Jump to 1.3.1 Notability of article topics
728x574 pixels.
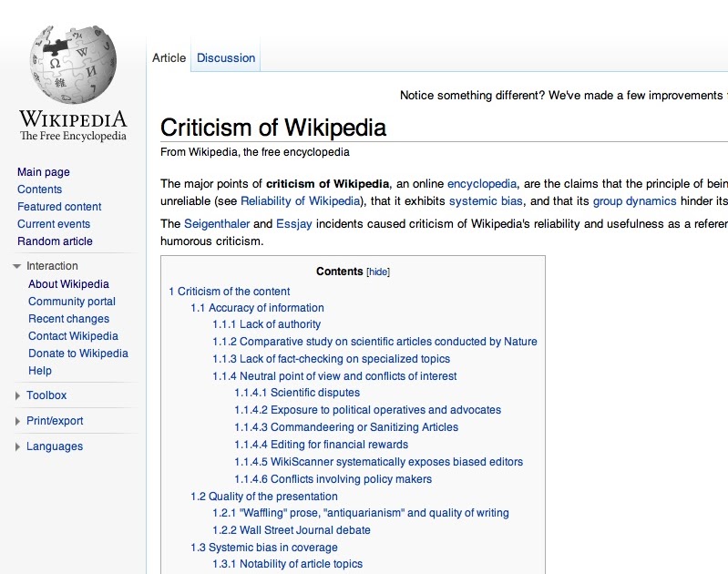tap(287, 564)
